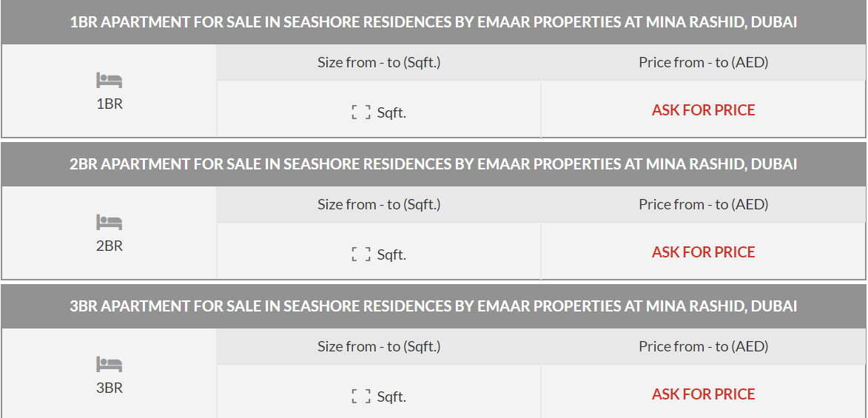Screen dimensions: 868x418
Task: Request the price for the 2BR apartment
Action: [703, 252]
